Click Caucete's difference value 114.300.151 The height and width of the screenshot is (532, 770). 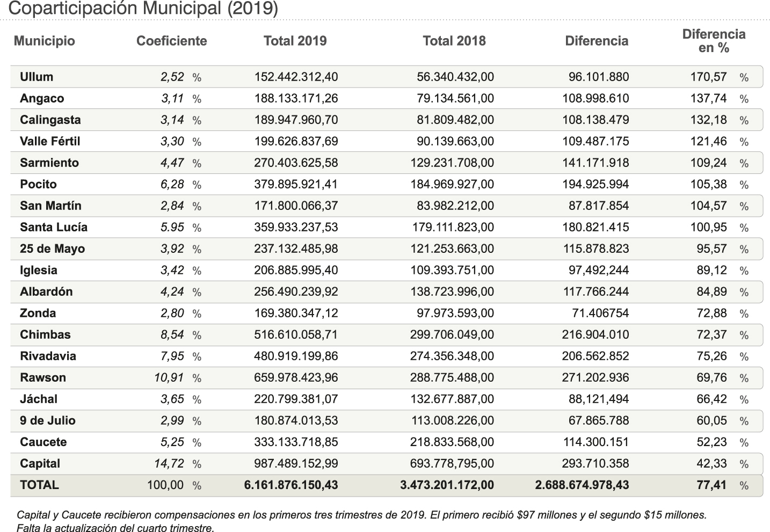pyautogui.click(x=595, y=442)
